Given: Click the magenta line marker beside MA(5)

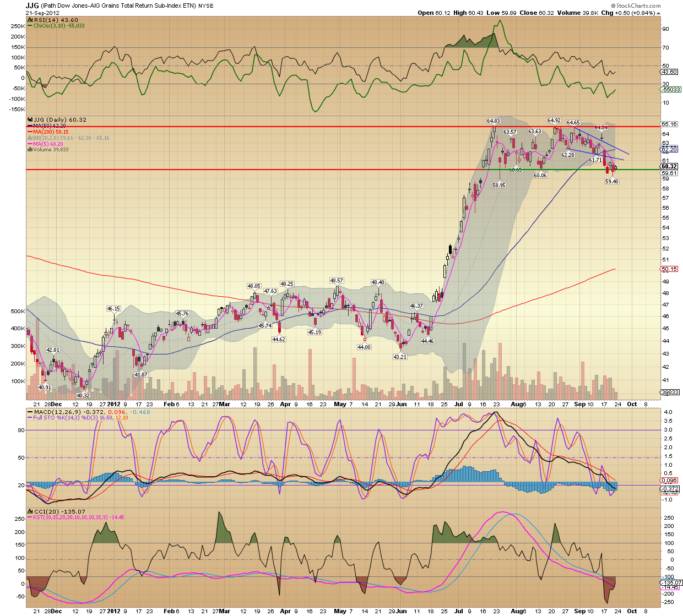Looking at the screenshot, I should point(30,144).
